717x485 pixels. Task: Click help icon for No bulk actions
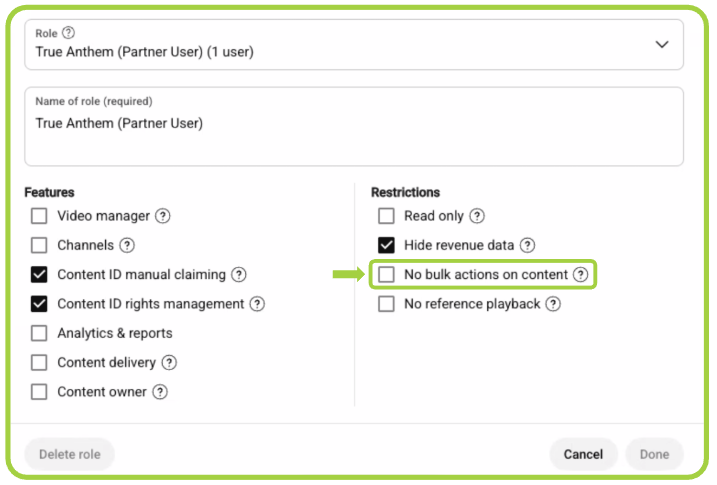click(x=581, y=274)
